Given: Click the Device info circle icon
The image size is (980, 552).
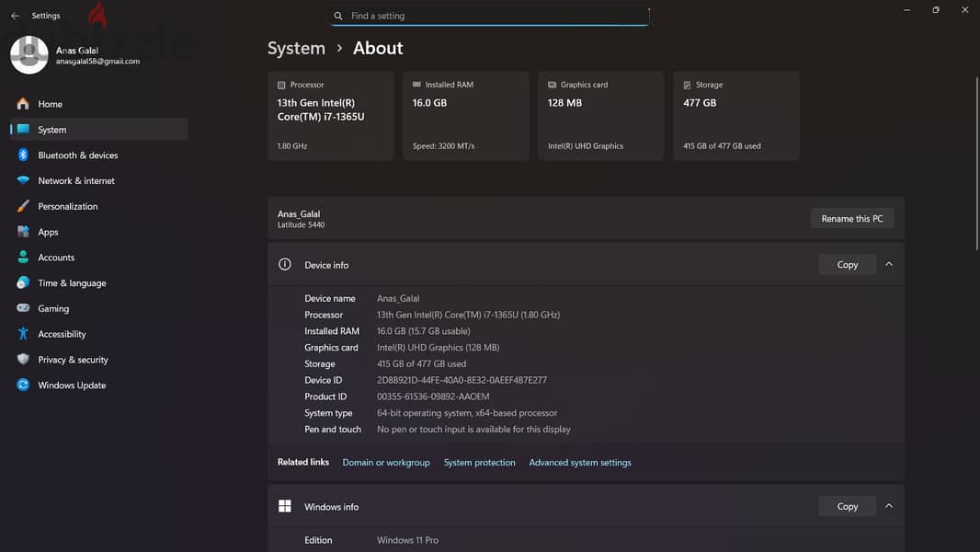Looking at the screenshot, I should [284, 264].
